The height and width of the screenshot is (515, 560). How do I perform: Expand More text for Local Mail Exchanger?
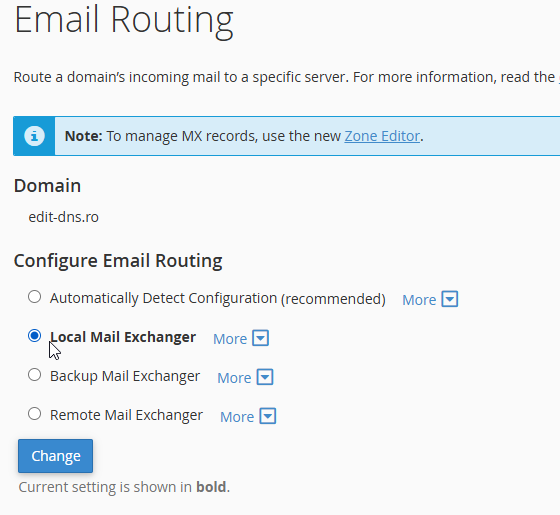(x=230, y=339)
